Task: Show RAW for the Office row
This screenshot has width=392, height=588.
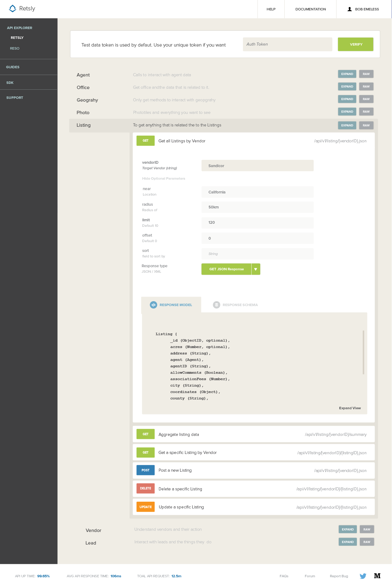Action: [x=366, y=87]
